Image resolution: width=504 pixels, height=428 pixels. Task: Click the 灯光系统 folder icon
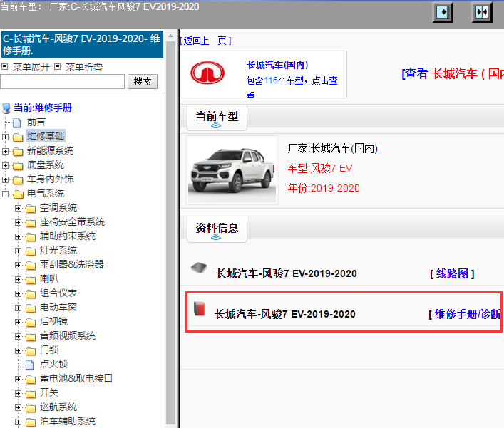click(31, 251)
